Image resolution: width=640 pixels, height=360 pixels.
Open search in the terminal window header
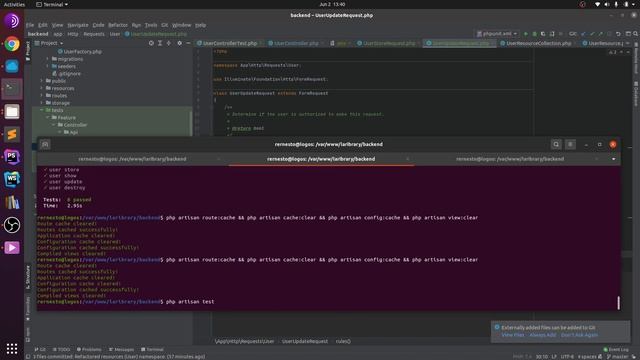[556, 144]
